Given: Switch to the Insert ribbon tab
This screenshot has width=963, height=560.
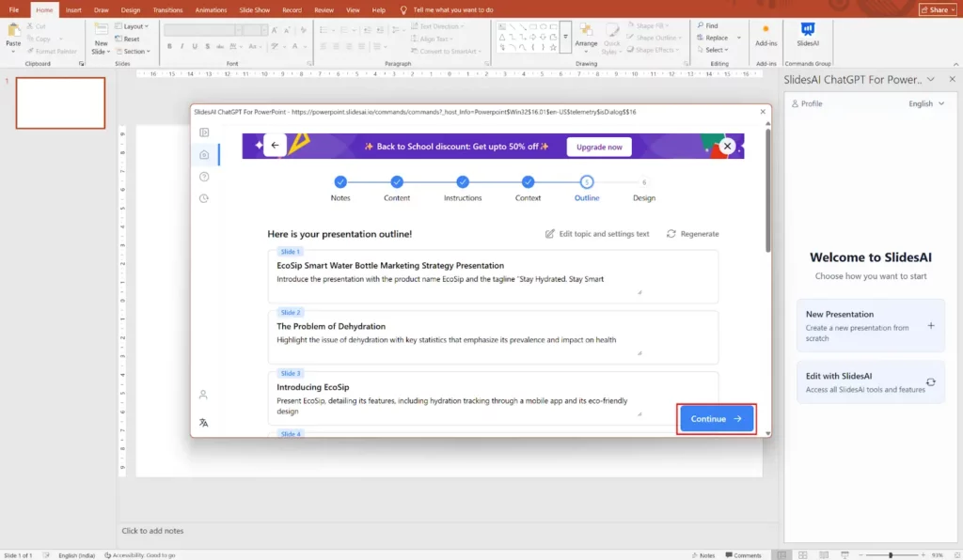Looking at the screenshot, I should click(x=73, y=9).
